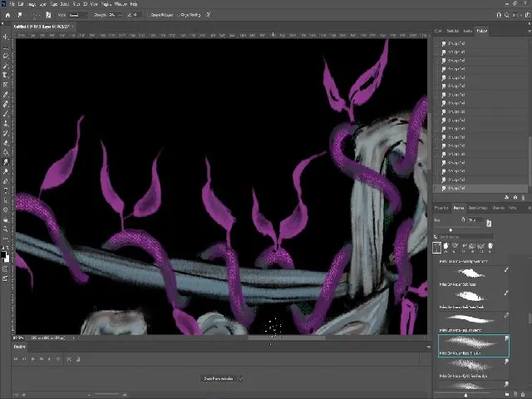532x399 pixels.
Task: Click the Home icon in options bar
Action: pos(7,15)
